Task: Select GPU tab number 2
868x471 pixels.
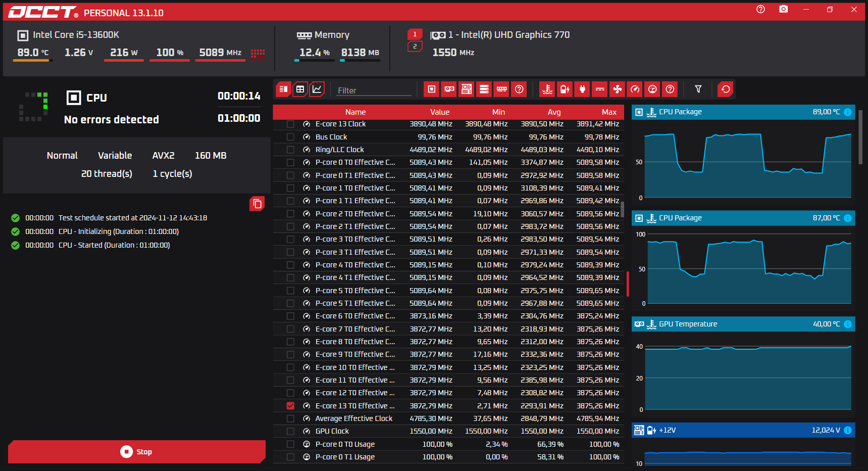Action: coord(415,46)
